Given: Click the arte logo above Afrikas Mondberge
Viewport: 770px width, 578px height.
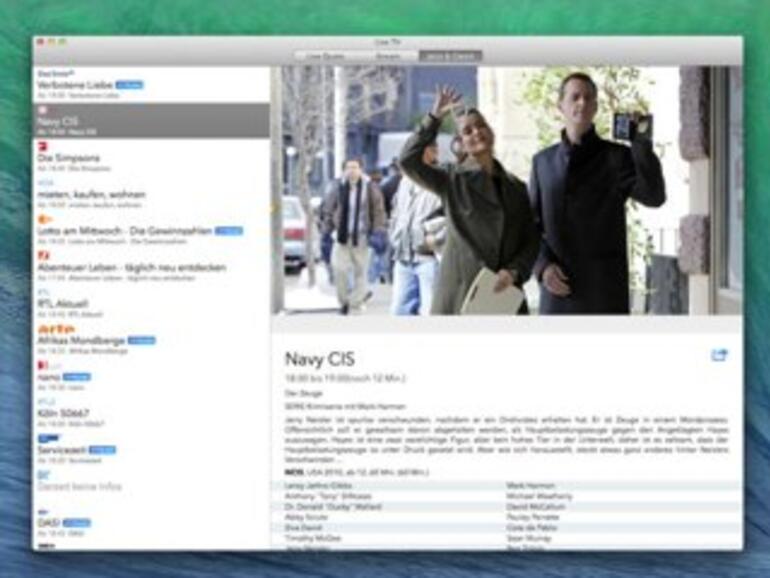Looking at the screenshot, I should [x=56, y=329].
